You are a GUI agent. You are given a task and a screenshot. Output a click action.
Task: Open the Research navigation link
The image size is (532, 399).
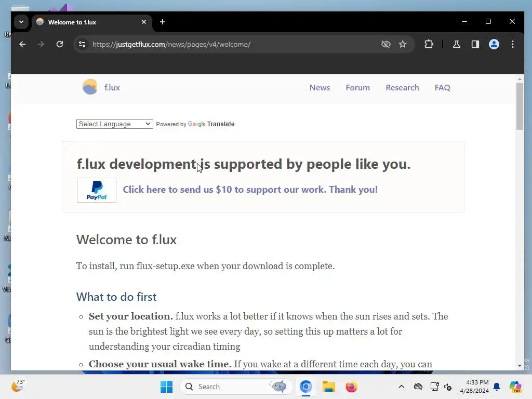(x=402, y=87)
